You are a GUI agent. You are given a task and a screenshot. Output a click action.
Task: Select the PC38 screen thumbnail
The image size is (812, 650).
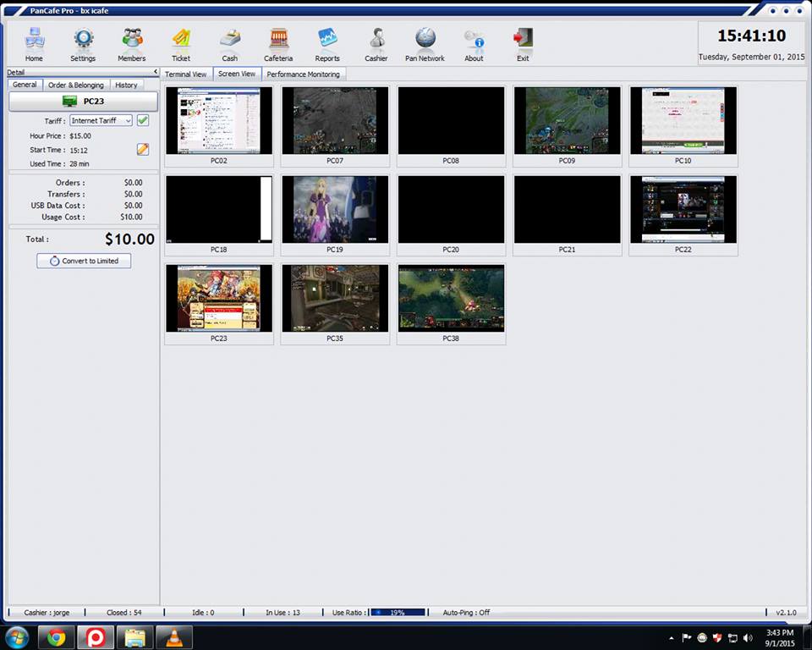pos(451,298)
